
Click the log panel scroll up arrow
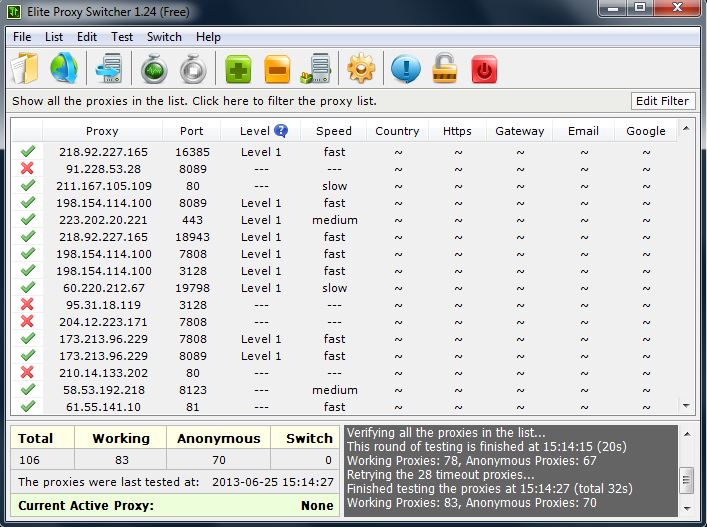687,434
